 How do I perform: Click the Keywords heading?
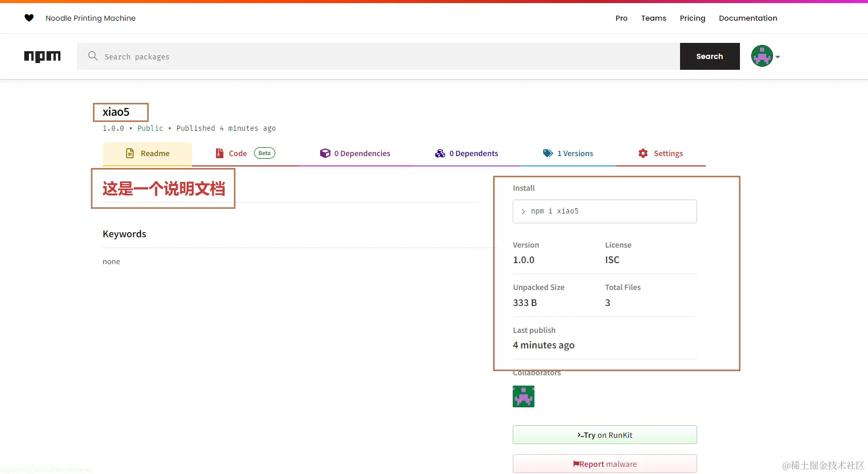[x=124, y=234]
